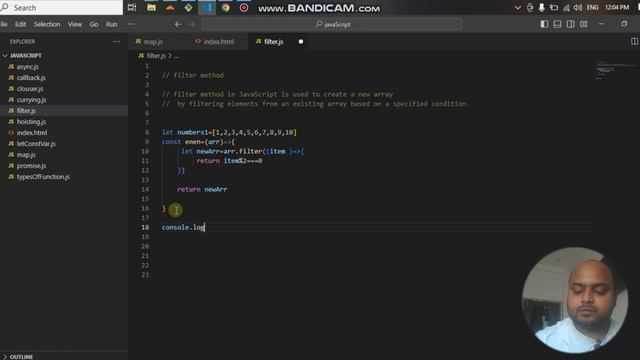Open VS Code taskbar icon
This screenshot has height=360, width=640.
click(207, 7)
